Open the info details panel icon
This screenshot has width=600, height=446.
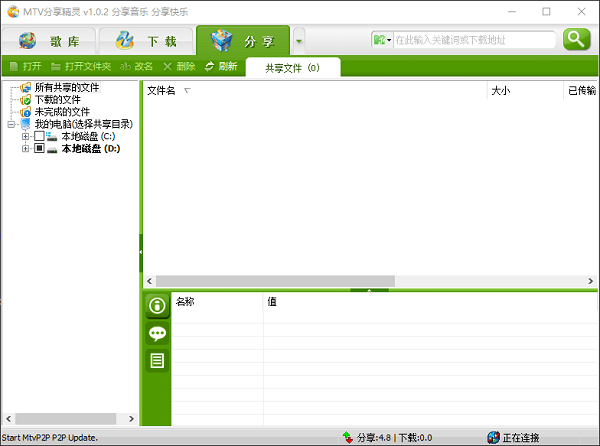[x=157, y=306]
